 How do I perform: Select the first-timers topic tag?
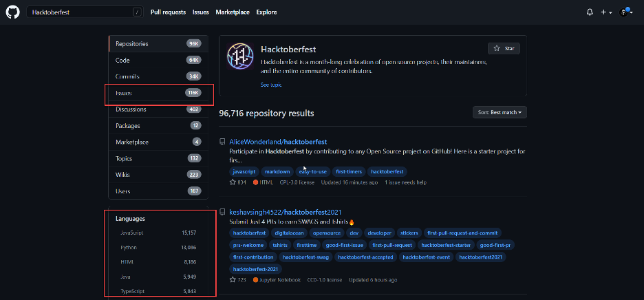tap(348, 171)
